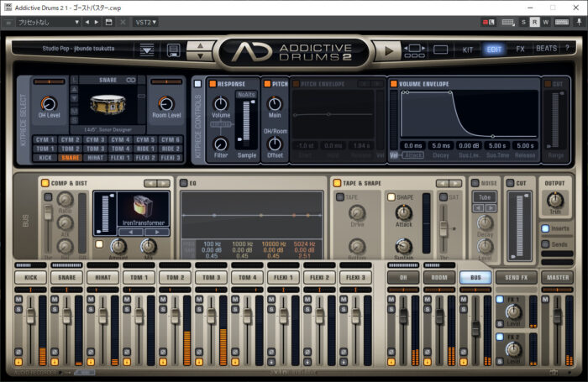Click the output Trim knob
Image resolution: width=588 pixels, height=382 pixels.
tap(555, 200)
